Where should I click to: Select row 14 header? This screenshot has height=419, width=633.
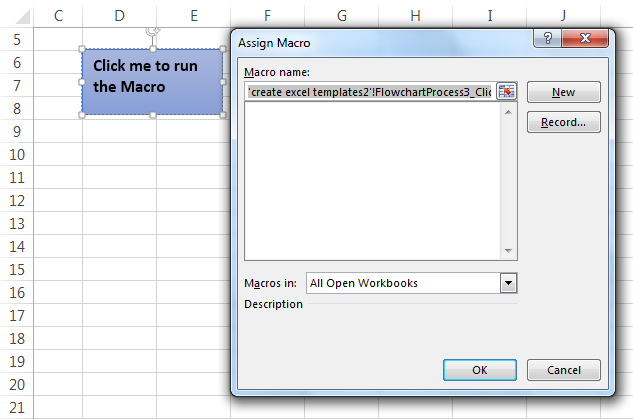[x=17, y=247]
